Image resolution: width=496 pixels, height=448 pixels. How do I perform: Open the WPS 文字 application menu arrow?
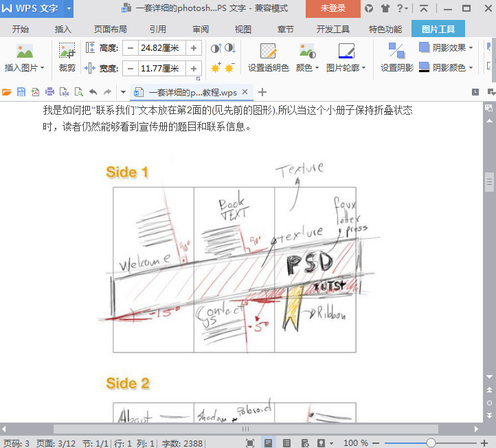[x=69, y=8]
